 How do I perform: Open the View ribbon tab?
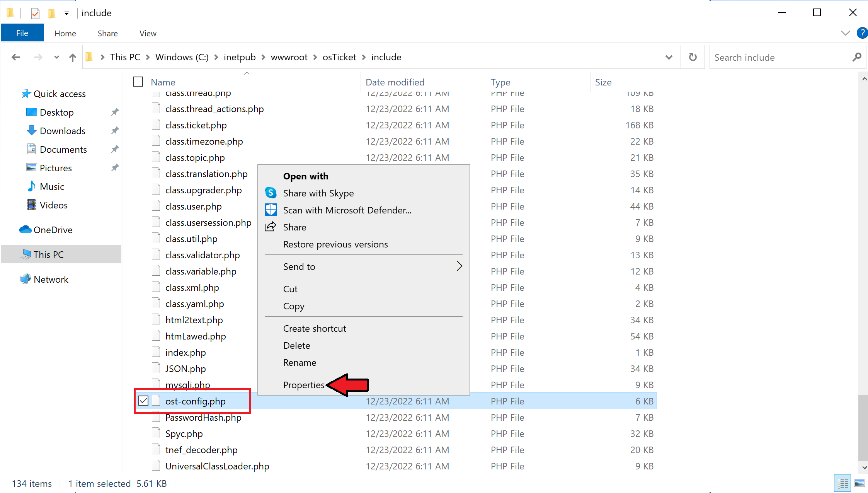click(148, 34)
